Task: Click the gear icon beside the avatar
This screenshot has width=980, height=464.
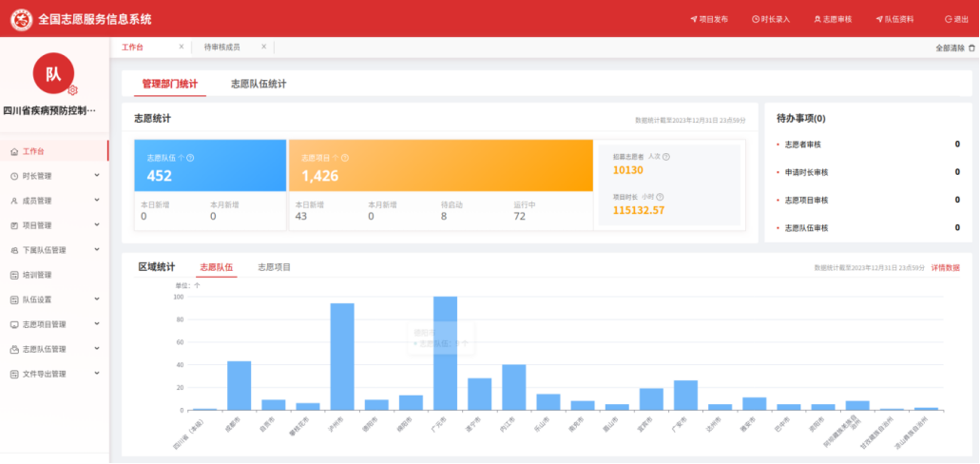Action: click(72, 90)
